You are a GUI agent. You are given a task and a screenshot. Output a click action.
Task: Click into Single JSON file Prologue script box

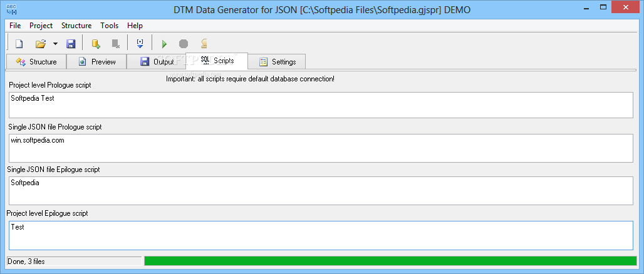[x=321, y=148]
